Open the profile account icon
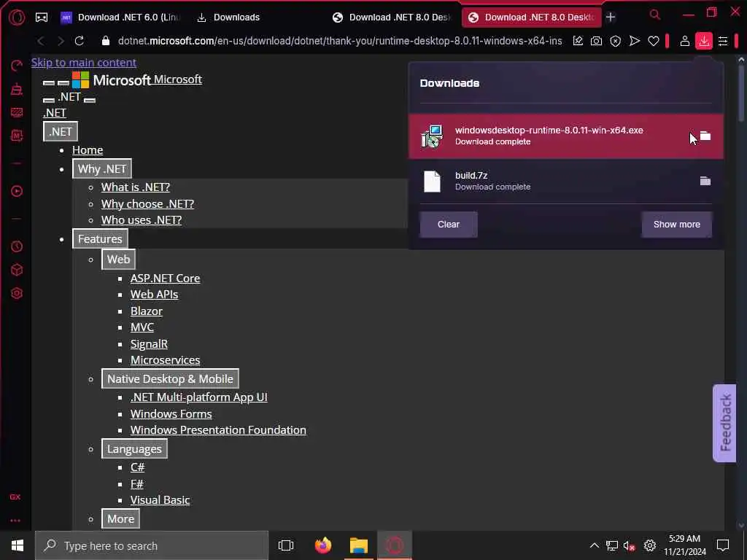Viewport: 747px width, 560px height. (x=684, y=41)
